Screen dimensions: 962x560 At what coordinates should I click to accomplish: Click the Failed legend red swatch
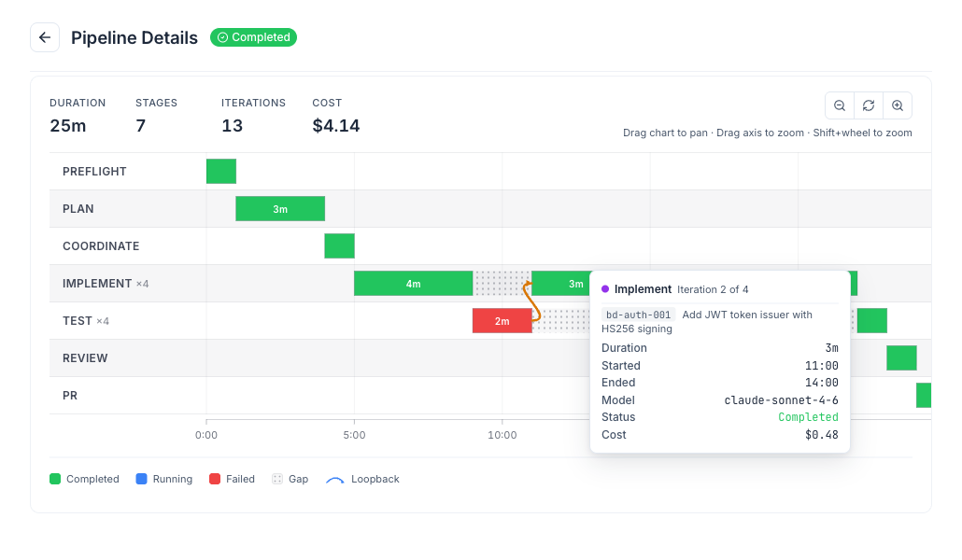215,479
